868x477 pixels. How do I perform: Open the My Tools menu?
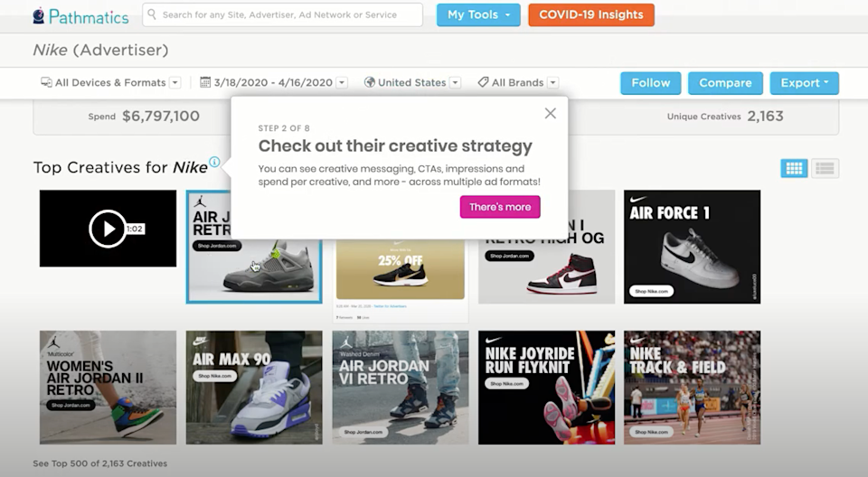[x=478, y=15]
